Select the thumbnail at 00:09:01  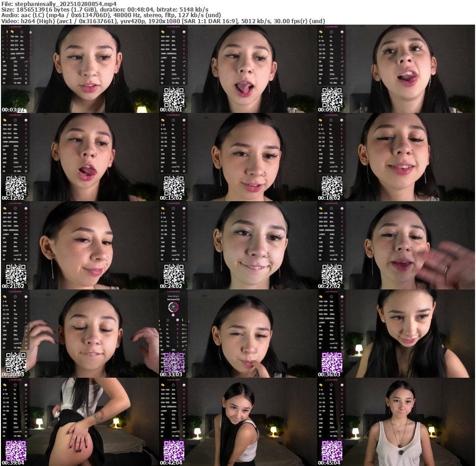click(396, 69)
